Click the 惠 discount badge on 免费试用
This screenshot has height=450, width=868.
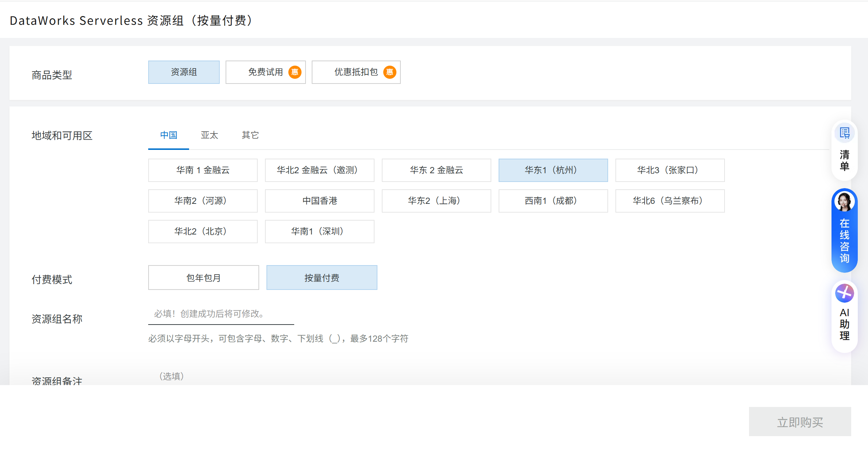[295, 72]
